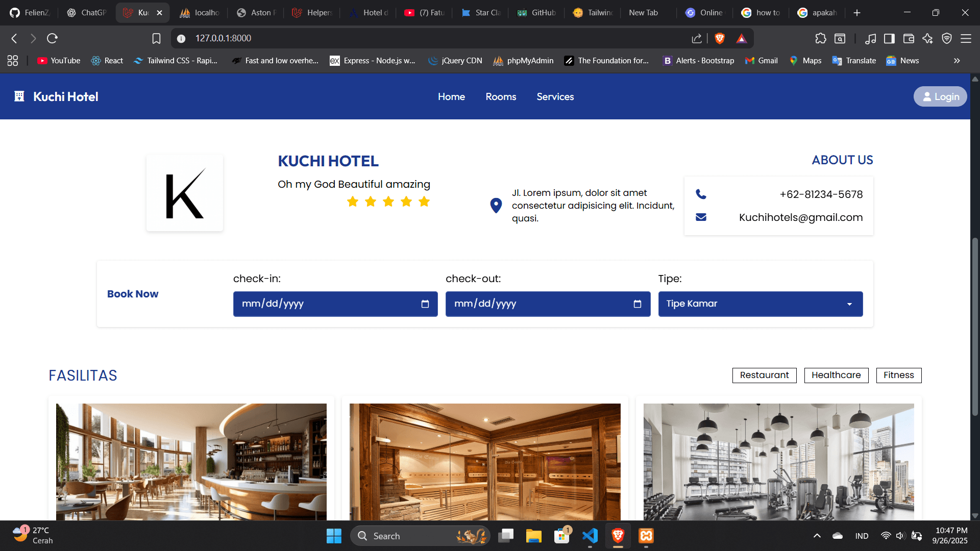Click the Share page icon in the address bar
Image resolution: width=980 pixels, height=551 pixels.
[696, 38]
